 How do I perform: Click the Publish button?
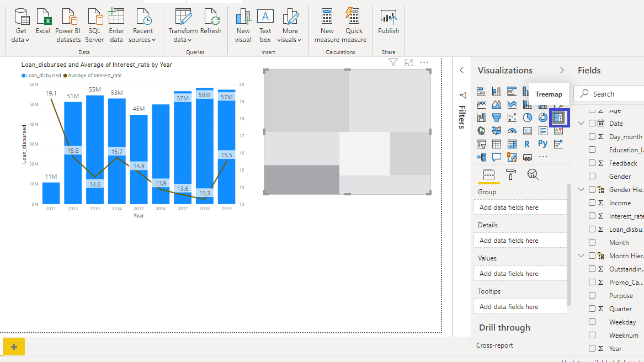(x=388, y=22)
